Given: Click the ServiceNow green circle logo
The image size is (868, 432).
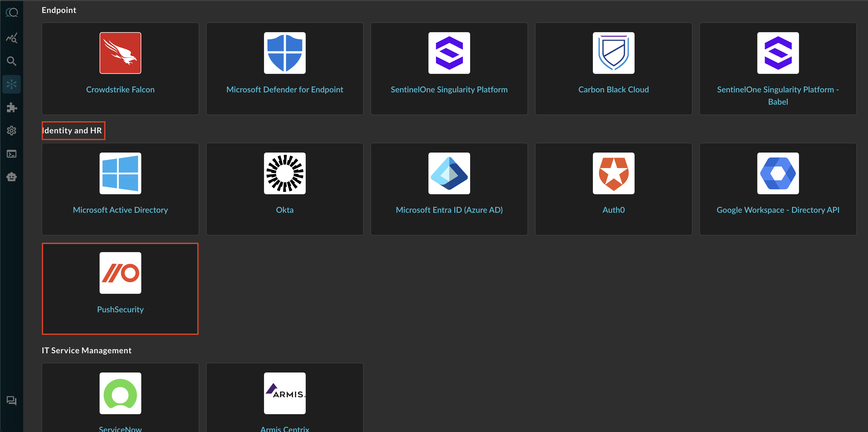Looking at the screenshot, I should click(120, 393).
